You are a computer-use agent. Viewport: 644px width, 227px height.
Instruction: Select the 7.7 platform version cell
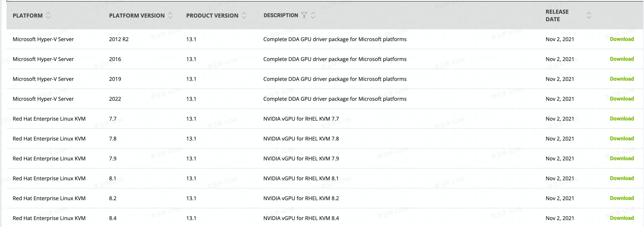point(113,119)
